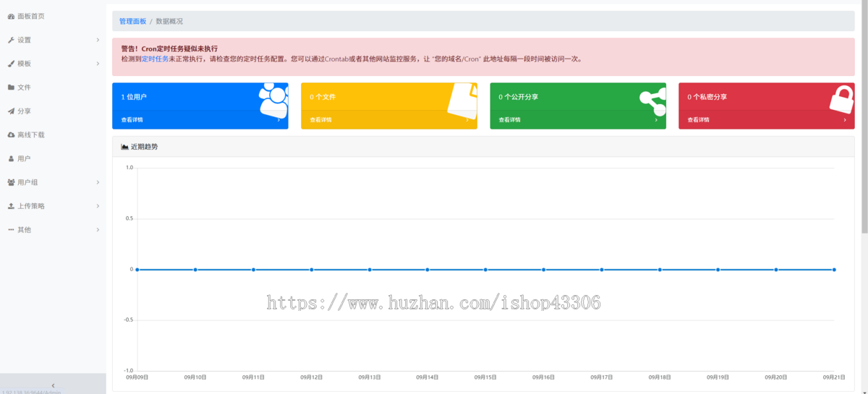Expand the 设置 submenu arrow

[x=98, y=40]
